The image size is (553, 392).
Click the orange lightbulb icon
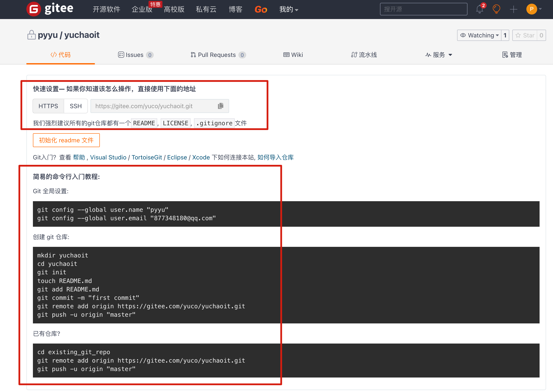496,9
